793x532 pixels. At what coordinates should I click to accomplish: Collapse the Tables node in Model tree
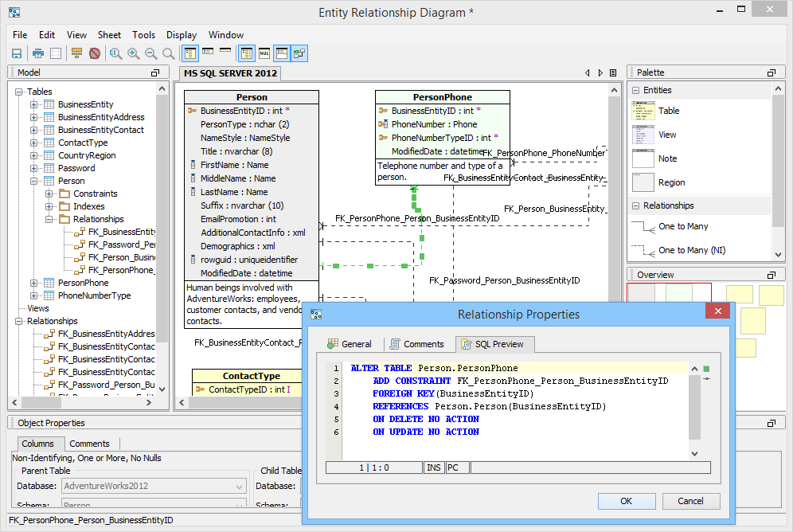tap(19, 92)
